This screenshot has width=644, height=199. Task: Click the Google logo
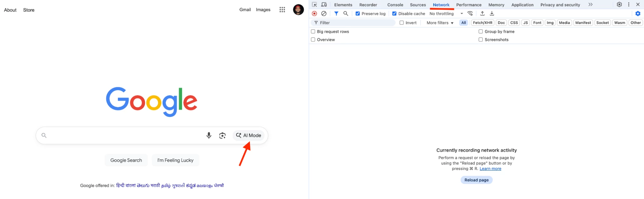pyautogui.click(x=151, y=102)
